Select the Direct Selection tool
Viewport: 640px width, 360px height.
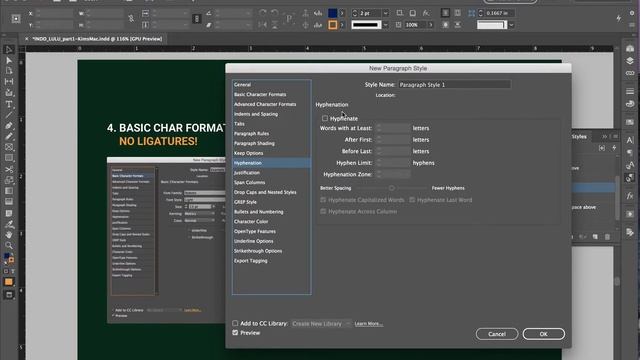pyautogui.click(x=9, y=60)
